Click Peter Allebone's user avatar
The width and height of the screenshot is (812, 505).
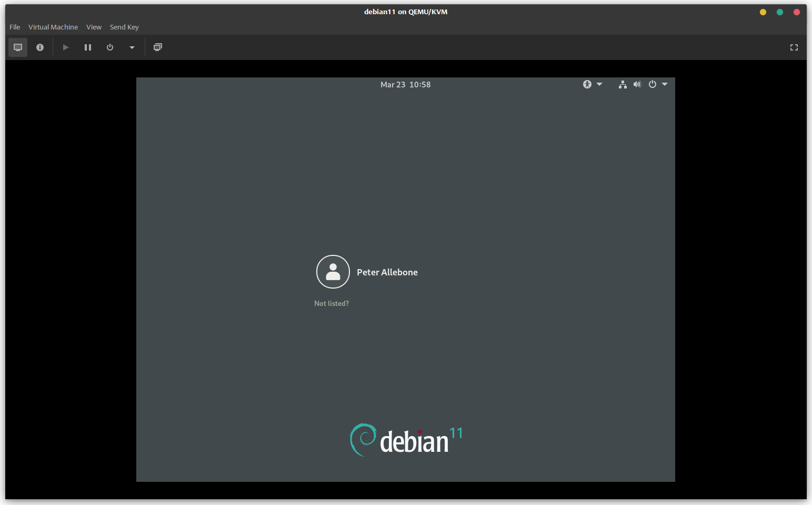[x=333, y=272]
